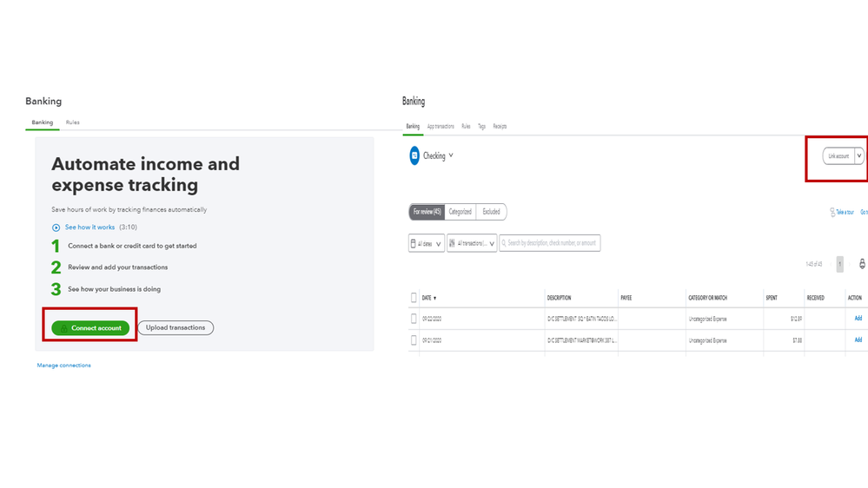
Task: Click the Take a tour icon
Action: tap(832, 212)
